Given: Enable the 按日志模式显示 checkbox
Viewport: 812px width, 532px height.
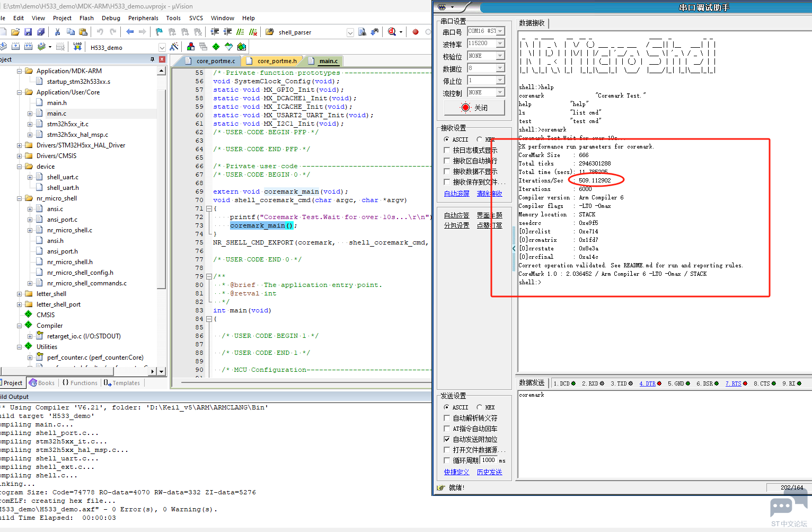Looking at the screenshot, I should pyautogui.click(x=447, y=150).
